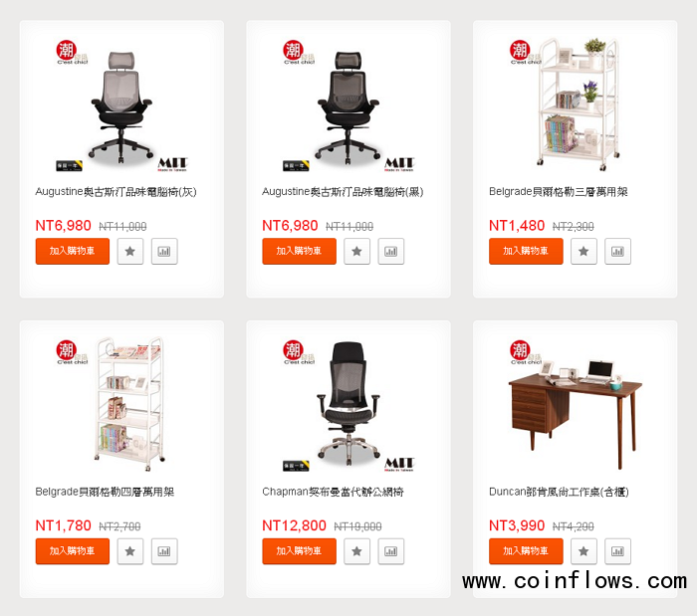Viewport: 697px width, 616px height.
Task: View the Chapman mesh chair product image
Action: (348, 405)
